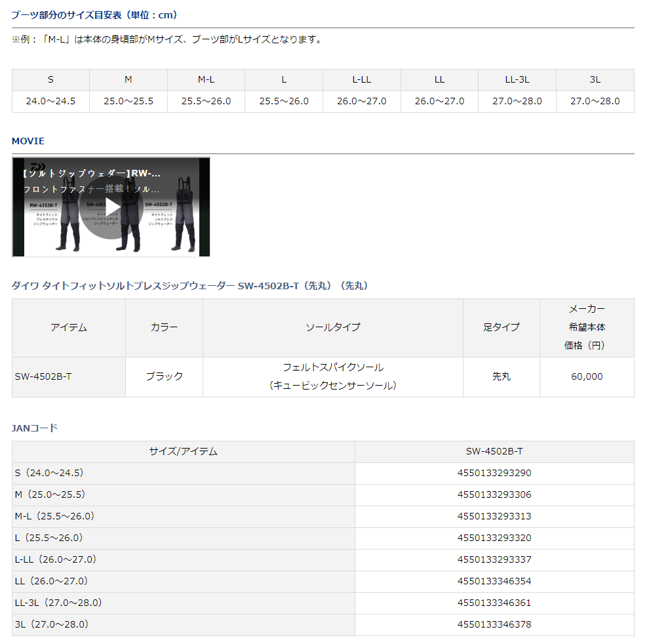Select the SW-4502B-T item cell in spec table
This screenshot has height=644, width=672.
coord(69,377)
